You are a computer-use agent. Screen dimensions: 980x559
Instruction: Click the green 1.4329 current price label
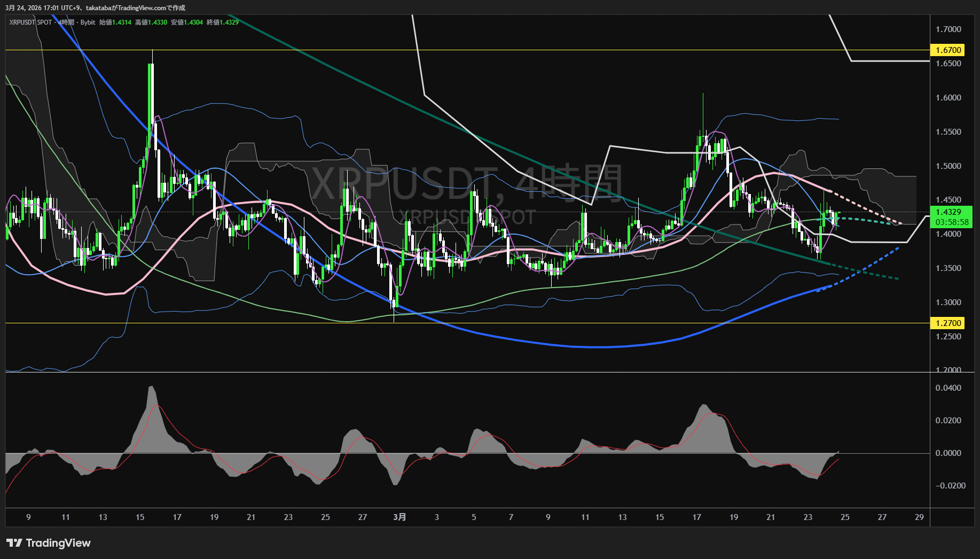[x=948, y=212]
